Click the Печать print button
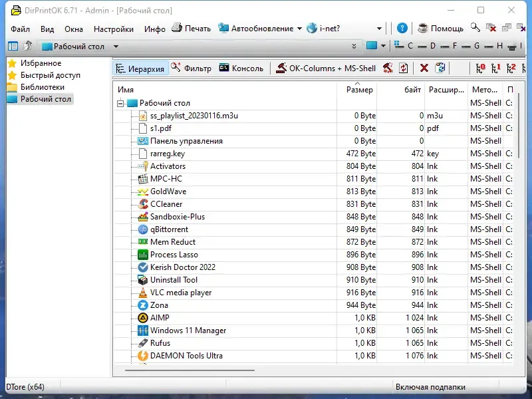The width and height of the screenshot is (532, 399). (192, 28)
